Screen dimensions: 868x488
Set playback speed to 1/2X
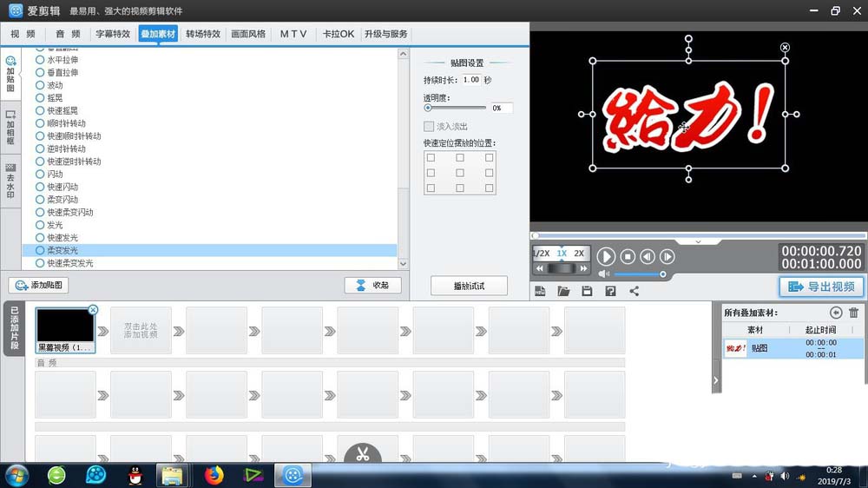tap(542, 254)
